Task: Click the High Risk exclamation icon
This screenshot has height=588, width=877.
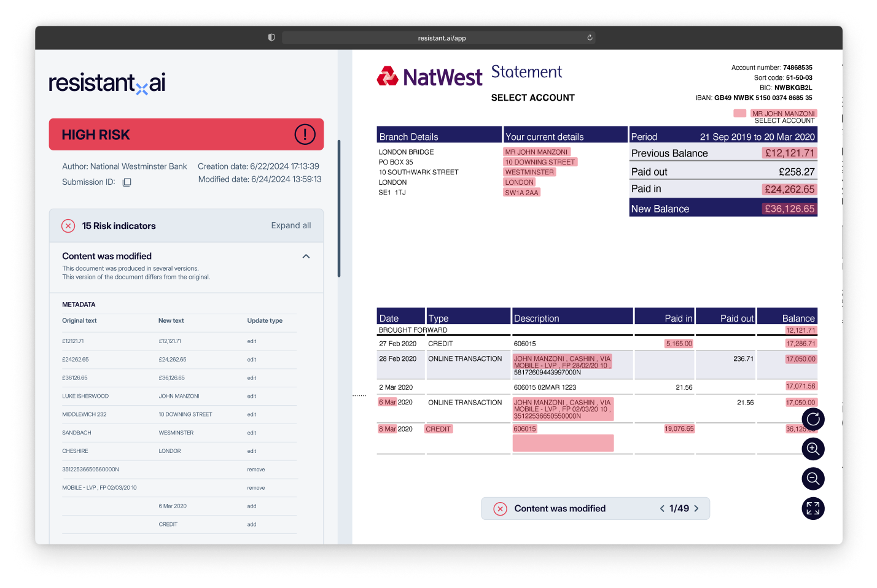Action: [305, 134]
